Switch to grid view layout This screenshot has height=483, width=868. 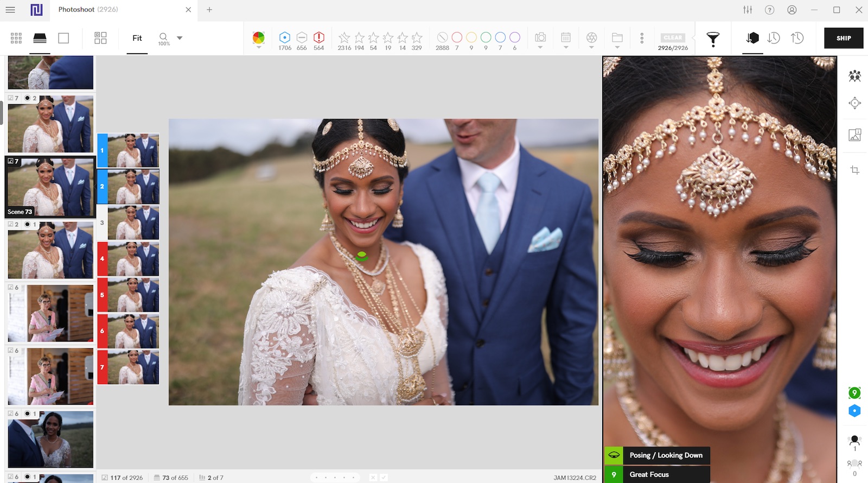pyautogui.click(x=16, y=38)
